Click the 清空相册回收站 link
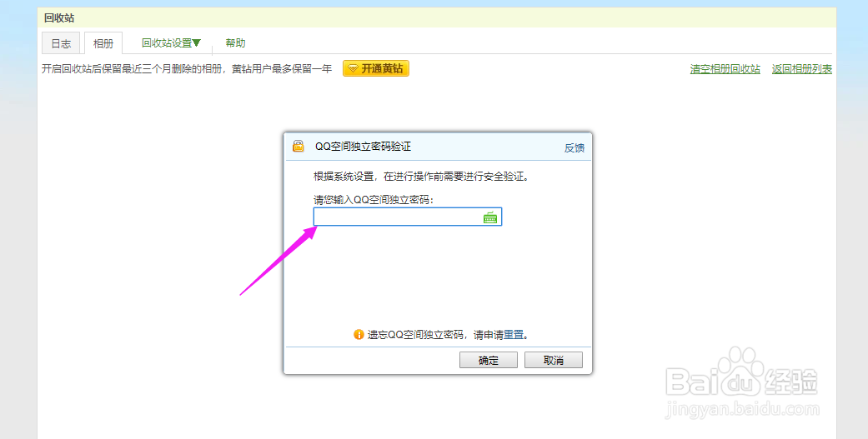This screenshot has width=868, height=439. point(725,69)
